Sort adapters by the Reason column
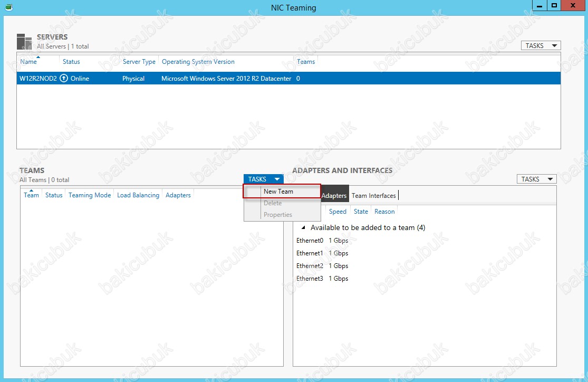 384,212
